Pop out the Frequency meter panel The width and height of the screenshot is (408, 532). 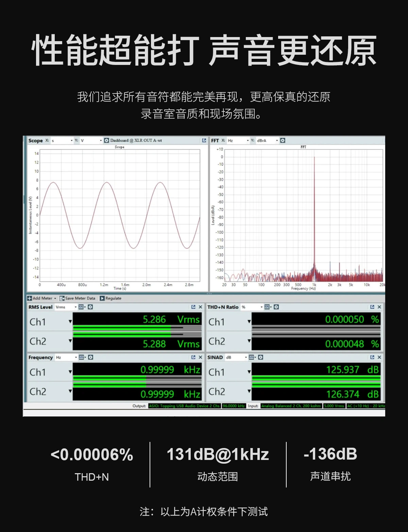(193, 357)
